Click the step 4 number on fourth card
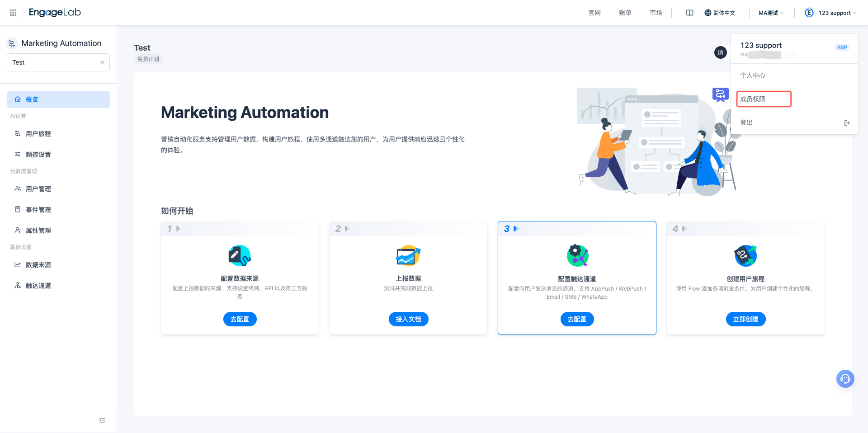Image resolution: width=868 pixels, height=433 pixels. (675, 229)
